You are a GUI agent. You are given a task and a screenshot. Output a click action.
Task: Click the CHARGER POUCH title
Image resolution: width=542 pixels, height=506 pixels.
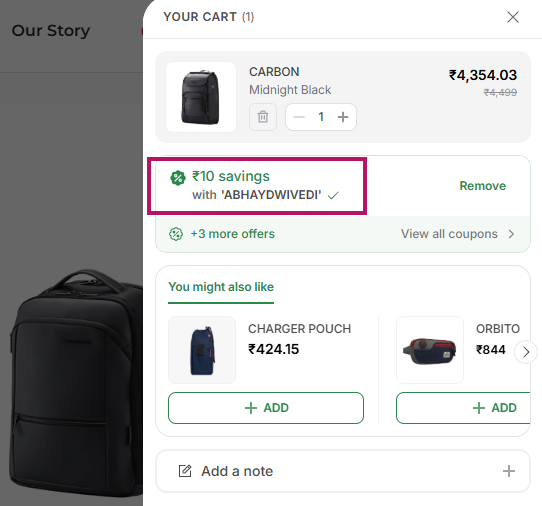click(299, 329)
